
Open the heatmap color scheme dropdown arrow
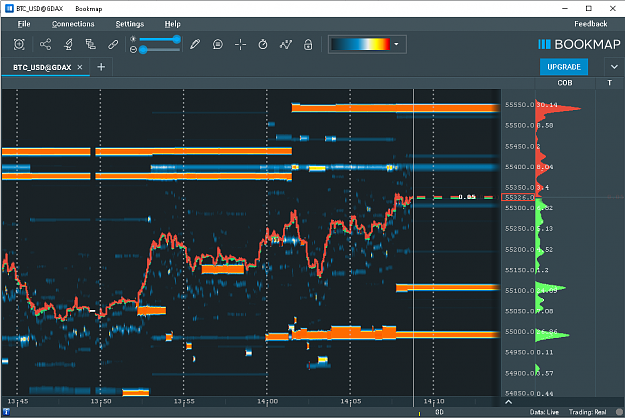[396, 44]
